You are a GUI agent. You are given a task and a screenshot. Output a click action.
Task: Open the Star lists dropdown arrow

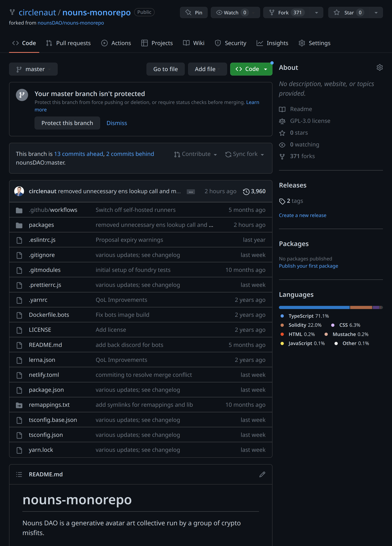click(x=376, y=13)
